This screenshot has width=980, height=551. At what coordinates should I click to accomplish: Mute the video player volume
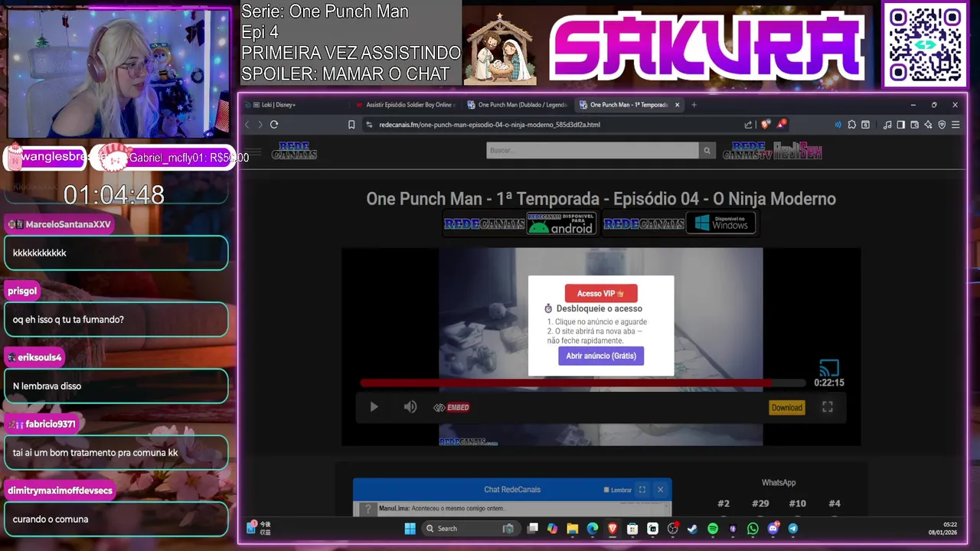click(410, 407)
